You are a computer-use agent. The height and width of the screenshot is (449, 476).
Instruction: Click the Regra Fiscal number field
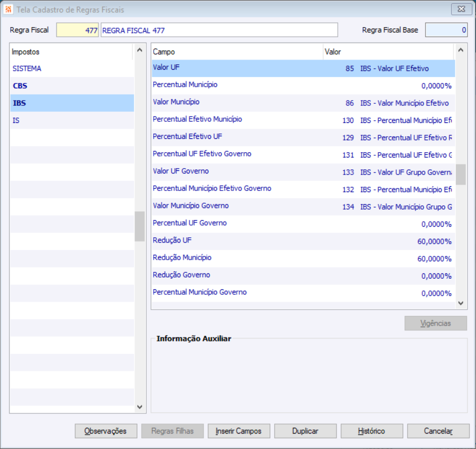(78, 30)
